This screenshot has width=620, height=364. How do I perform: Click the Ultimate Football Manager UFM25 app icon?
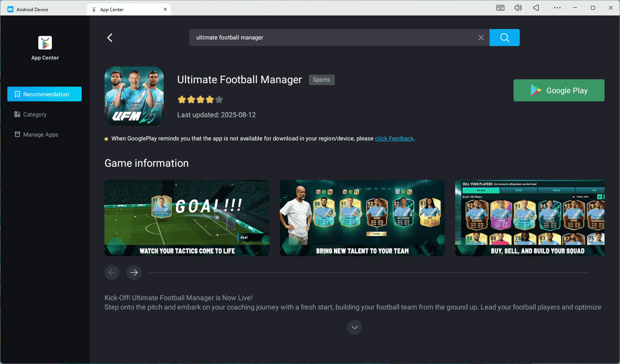[x=134, y=96]
